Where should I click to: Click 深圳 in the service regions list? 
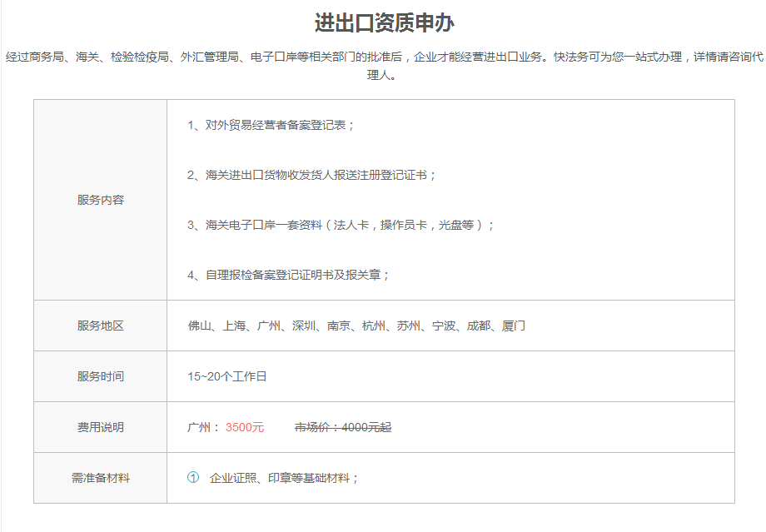click(x=304, y=326)
